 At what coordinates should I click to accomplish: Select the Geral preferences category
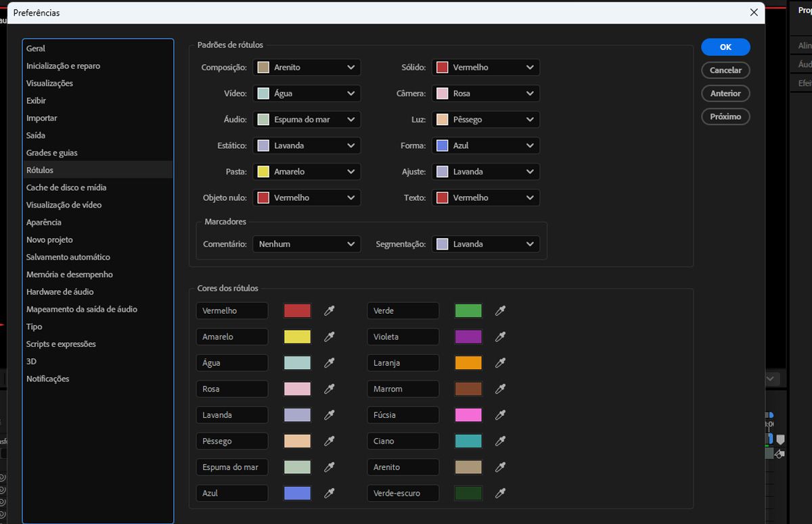click(x=98, y=49)
